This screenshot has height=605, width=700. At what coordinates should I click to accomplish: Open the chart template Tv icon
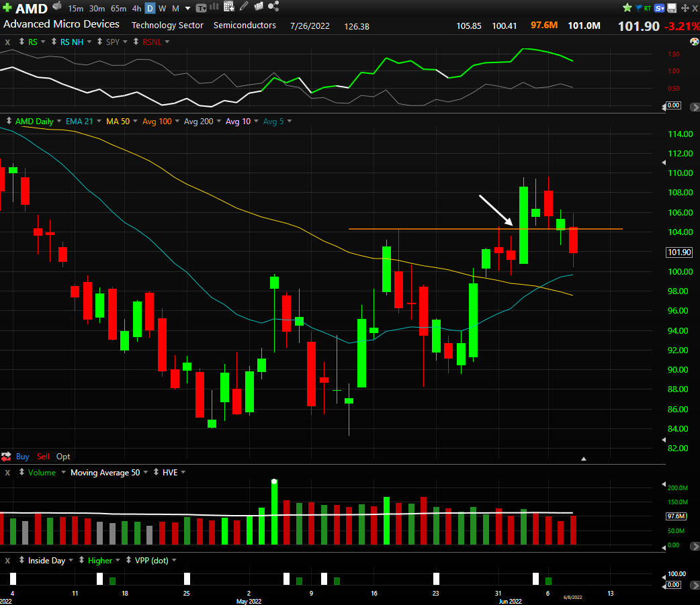click(201, 8)
